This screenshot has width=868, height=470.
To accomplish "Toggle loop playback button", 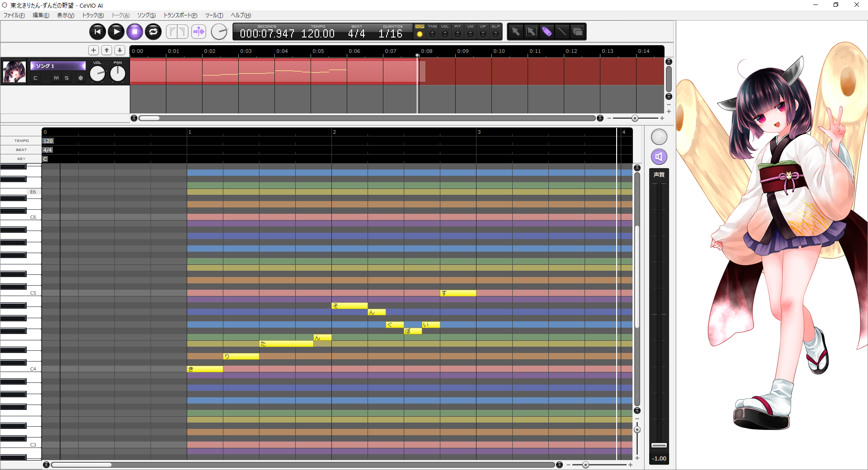I will pyautogui.click(x=153, y=32).
